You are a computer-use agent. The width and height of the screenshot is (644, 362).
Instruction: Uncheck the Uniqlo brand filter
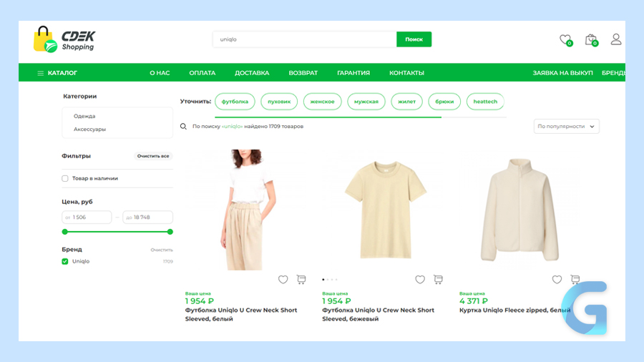point(65,261)
